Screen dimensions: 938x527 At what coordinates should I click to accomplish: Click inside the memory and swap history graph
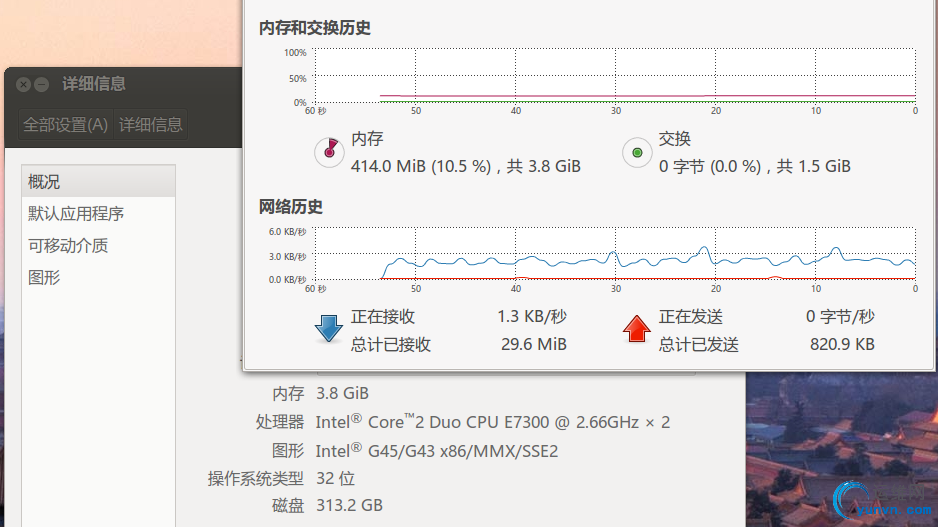(x=615, y=75)
